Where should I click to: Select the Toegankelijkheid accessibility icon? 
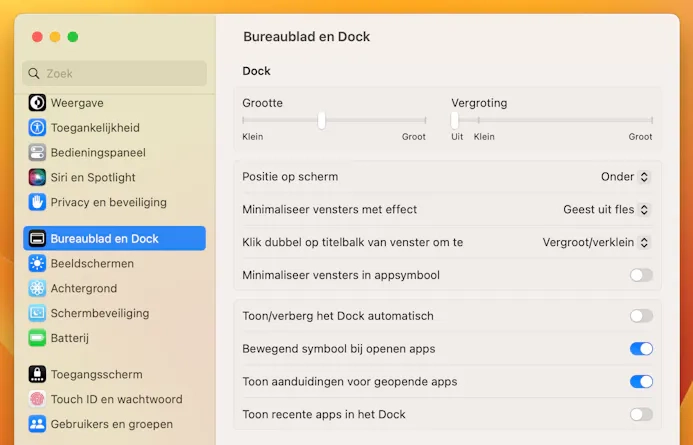pos(37,127)
